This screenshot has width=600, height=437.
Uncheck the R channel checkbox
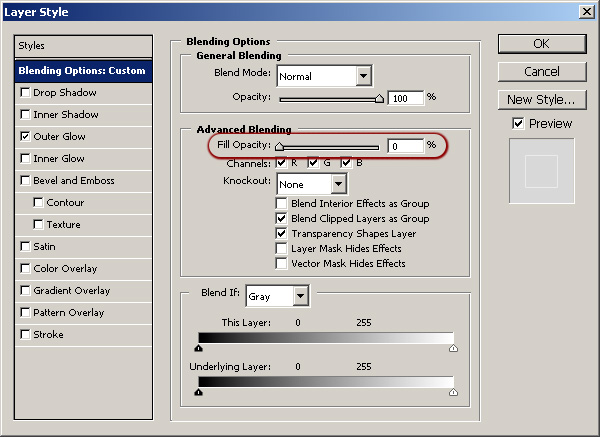coord(282,163)
